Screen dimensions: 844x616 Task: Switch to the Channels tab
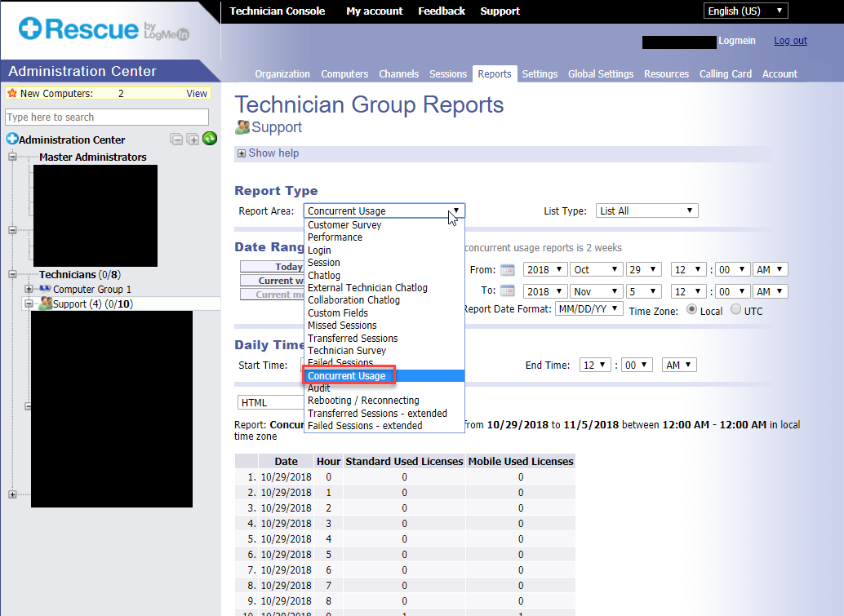pos(399,73)
